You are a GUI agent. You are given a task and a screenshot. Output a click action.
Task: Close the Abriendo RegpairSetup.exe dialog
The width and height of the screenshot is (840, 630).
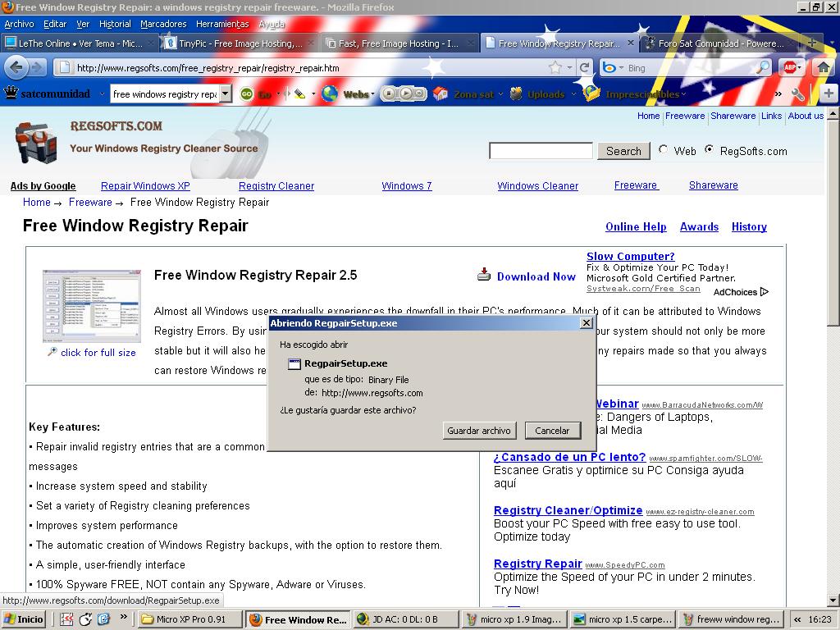pyautogui.click(x=587, y=323)
